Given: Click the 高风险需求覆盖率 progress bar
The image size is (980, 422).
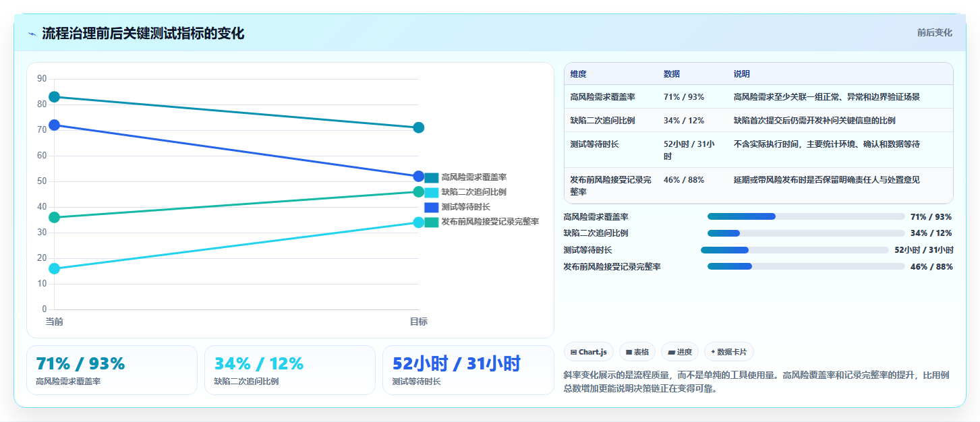Looking at the screenshot, I should pyautogui.click(x=806, y=216).
